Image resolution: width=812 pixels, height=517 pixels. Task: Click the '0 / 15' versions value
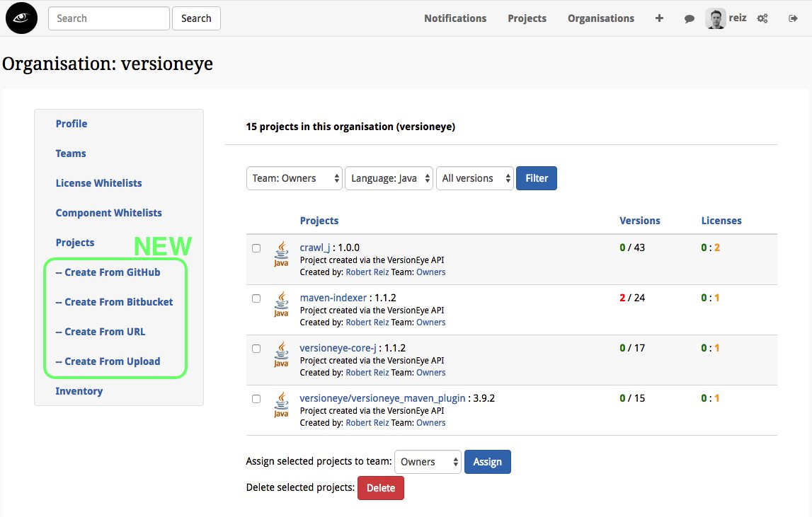pos(632,398)
